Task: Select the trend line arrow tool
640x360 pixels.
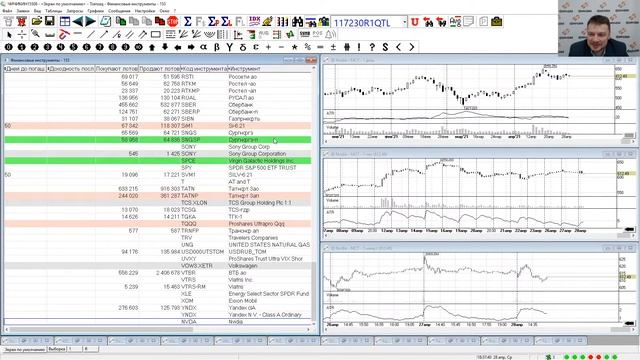Action: (x=104, y=34)
